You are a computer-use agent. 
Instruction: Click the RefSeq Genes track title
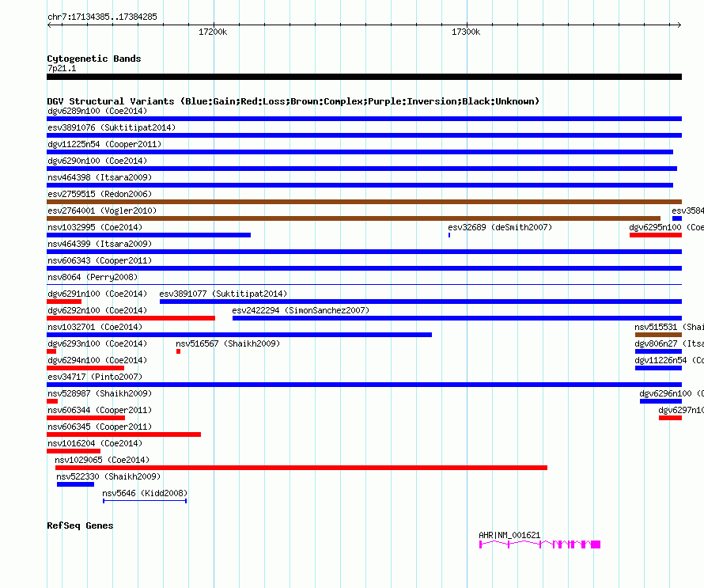(x=80, y=525)
